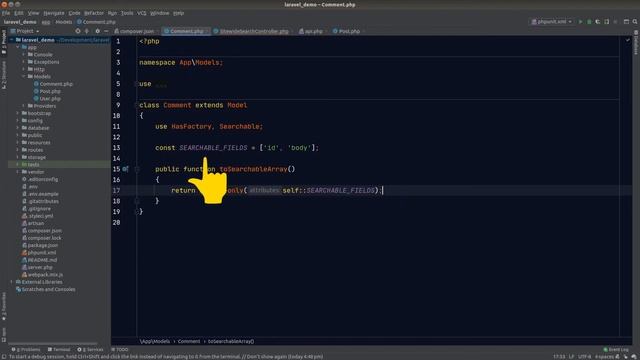Select Scratches and Consoles
Viewport: 640px width, 360px height.
click(x=45, y=289)
